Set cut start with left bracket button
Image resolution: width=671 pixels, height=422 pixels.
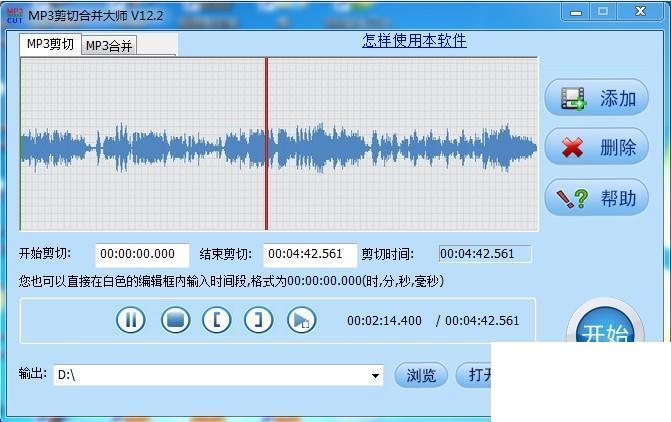[217, 320]
